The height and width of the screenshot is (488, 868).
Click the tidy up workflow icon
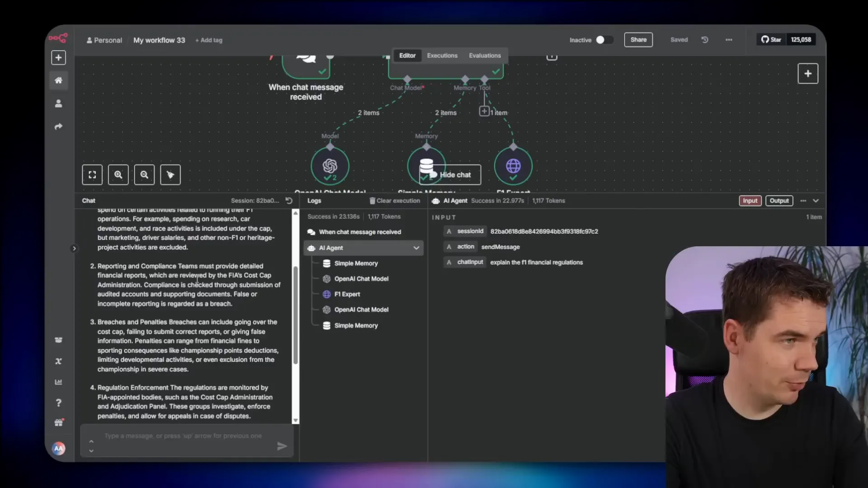[x=170, y=175]
